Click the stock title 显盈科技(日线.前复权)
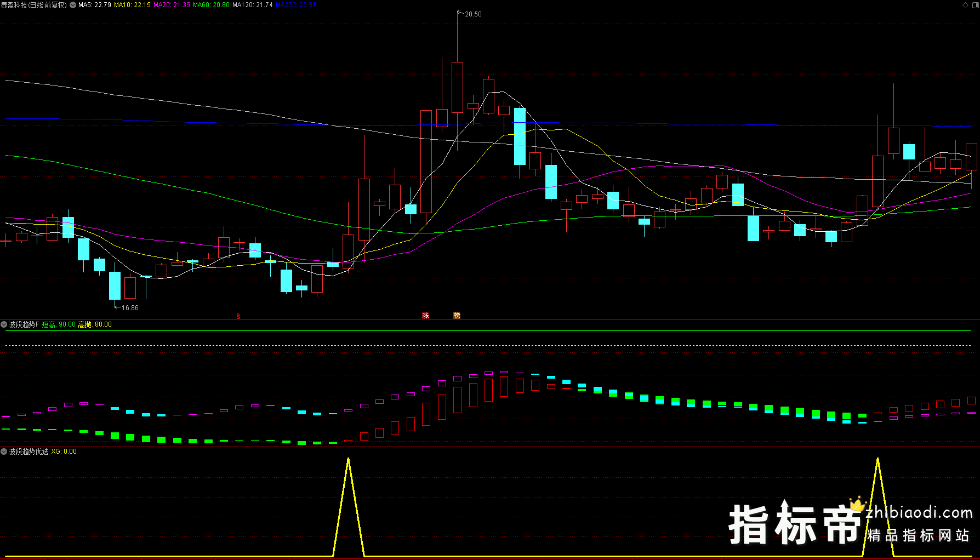980x560 pixels. coord(34,5)
